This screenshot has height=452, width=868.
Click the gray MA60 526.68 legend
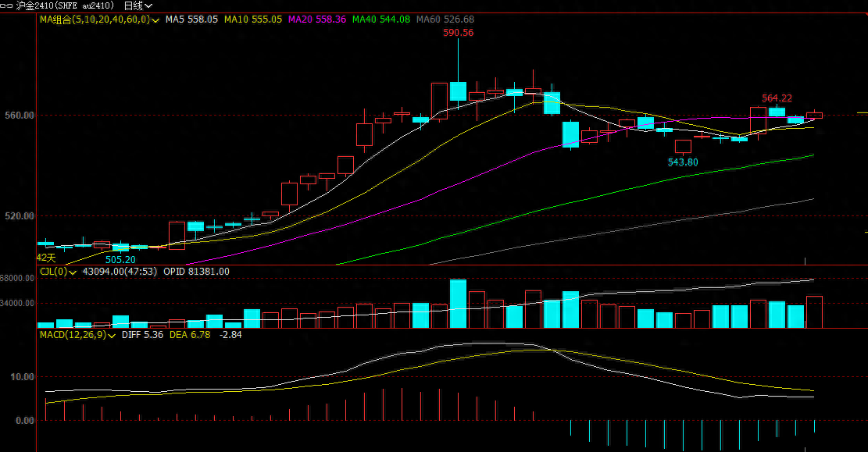point(445,20)
